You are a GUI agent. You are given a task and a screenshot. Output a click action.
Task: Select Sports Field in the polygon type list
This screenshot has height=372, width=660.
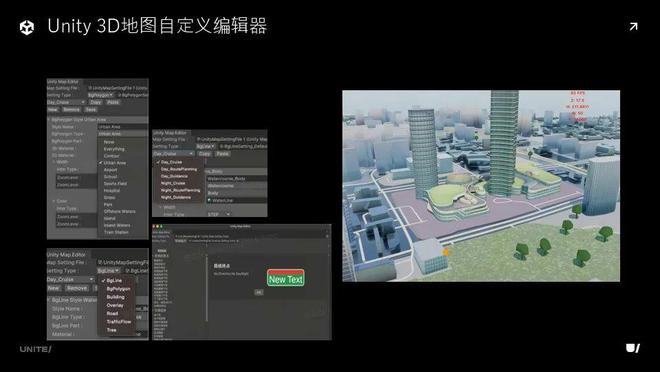point(115,184)
